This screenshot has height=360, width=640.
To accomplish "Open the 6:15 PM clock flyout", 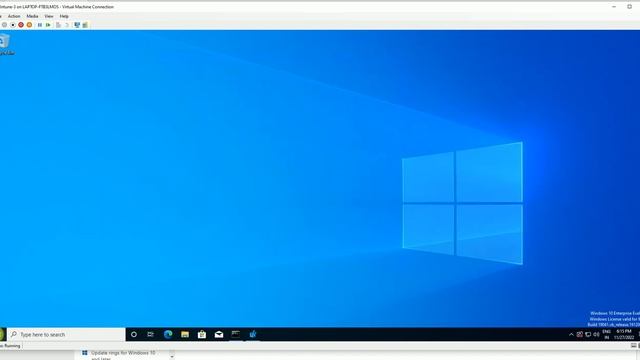I will click(624, 334).
